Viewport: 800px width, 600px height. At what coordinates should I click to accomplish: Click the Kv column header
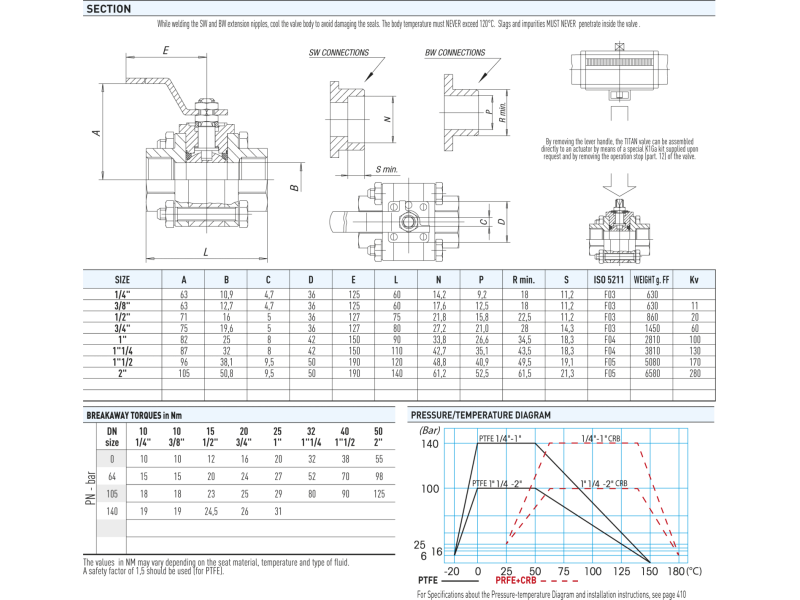[x=694, y=280]
